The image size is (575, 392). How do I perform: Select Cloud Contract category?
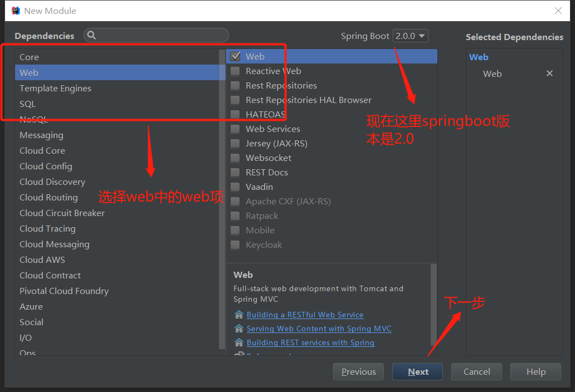pos(116,275)
